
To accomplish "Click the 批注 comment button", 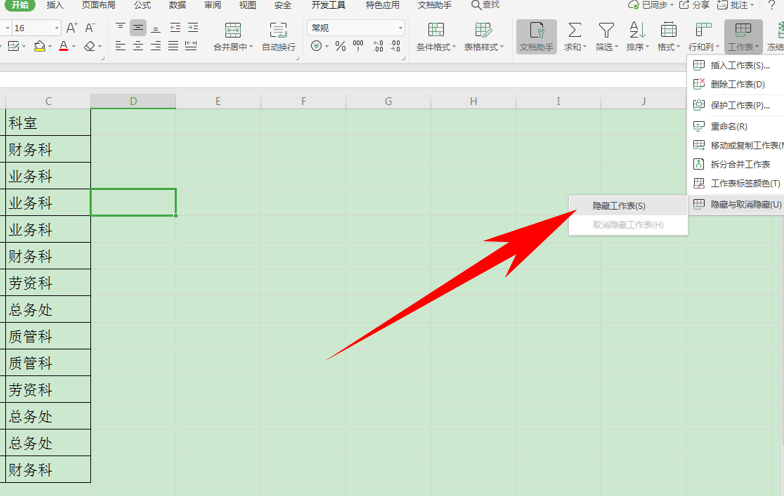I will (x=734, y=5).
